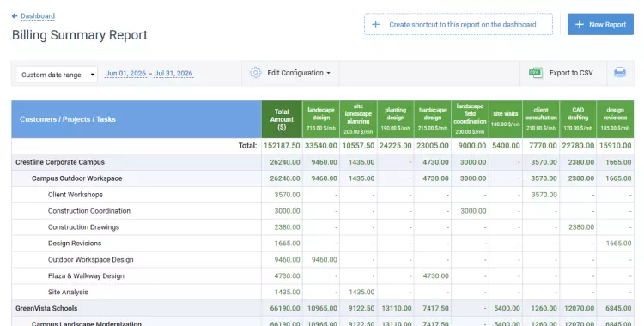The image size is (644, 326).
Task: Click CAD drafting total 22780.00
Action: click(x=578, y=146)
